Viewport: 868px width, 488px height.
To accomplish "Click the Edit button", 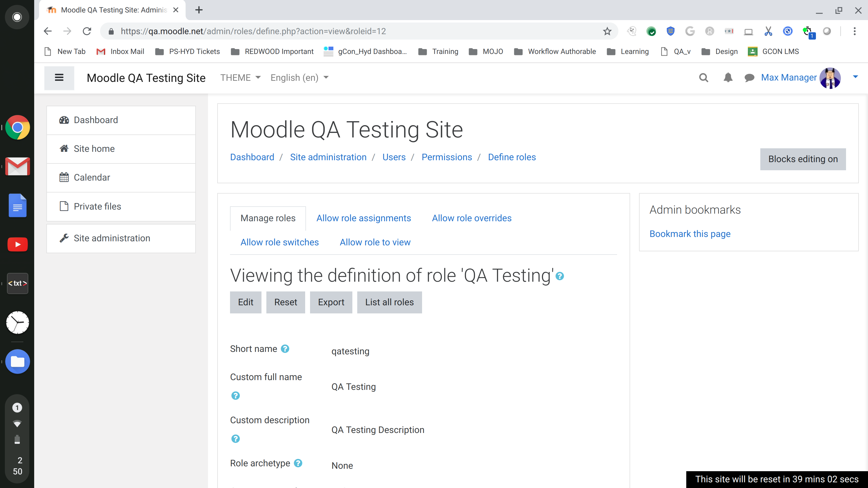I will pos(246,303).
